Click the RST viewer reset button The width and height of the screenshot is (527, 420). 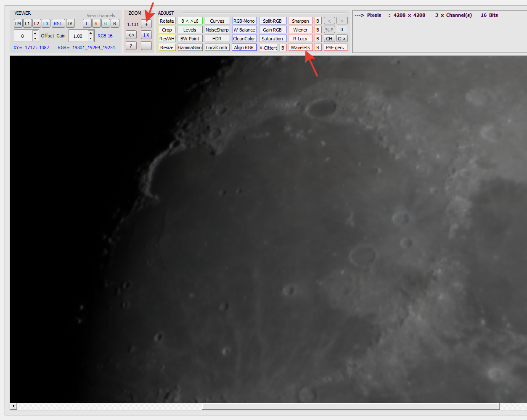coord(58,23)
